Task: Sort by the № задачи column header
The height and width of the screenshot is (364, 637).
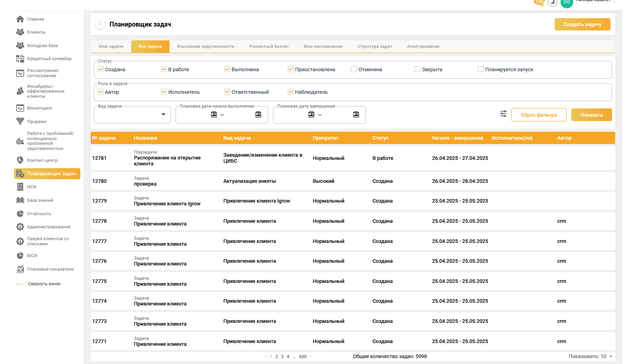Action: 104,138
